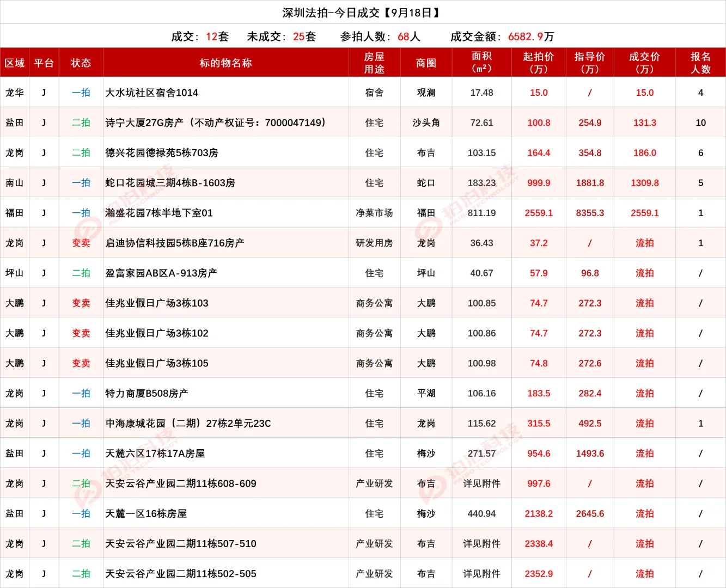Click the 指导价(万) column header
The height and width of the screenshot is (588, 726).
coord(590,63)
